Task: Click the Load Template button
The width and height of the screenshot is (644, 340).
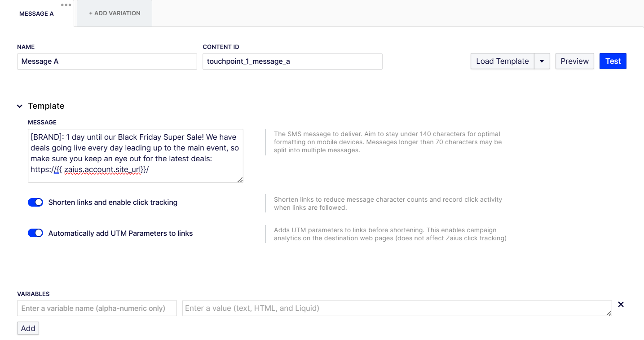Action: tap(503, 61)
